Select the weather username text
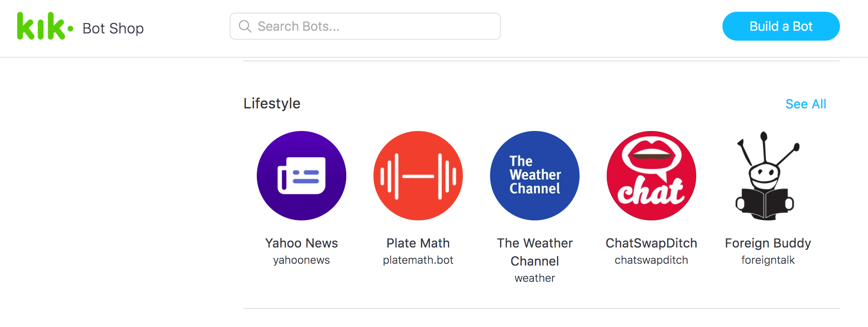868x327 pixels. tap(535, 278)
